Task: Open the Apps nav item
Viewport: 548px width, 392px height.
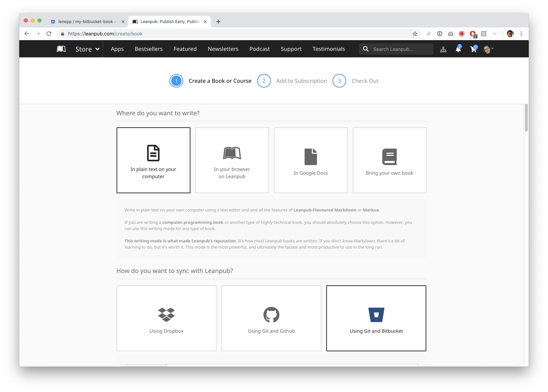Action: click(117, 49)
